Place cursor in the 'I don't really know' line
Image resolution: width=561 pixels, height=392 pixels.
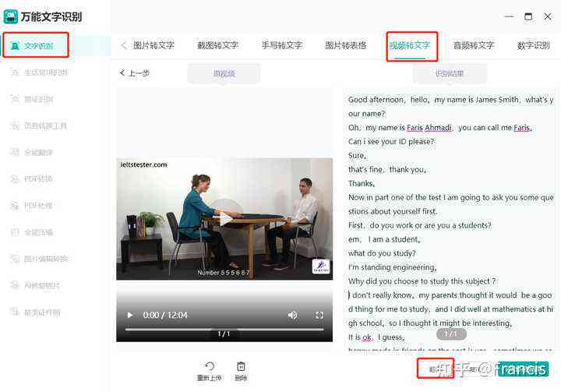[x=450, y=295]
